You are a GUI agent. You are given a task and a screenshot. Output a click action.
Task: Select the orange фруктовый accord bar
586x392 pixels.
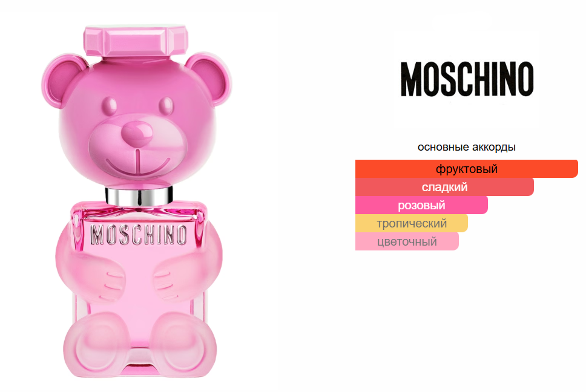[466, 169]
